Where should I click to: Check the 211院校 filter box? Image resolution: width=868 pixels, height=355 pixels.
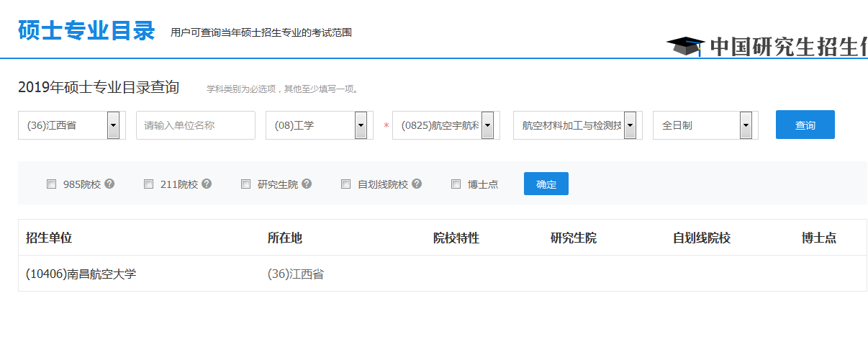pyautogui.click(x=148, y=184)
